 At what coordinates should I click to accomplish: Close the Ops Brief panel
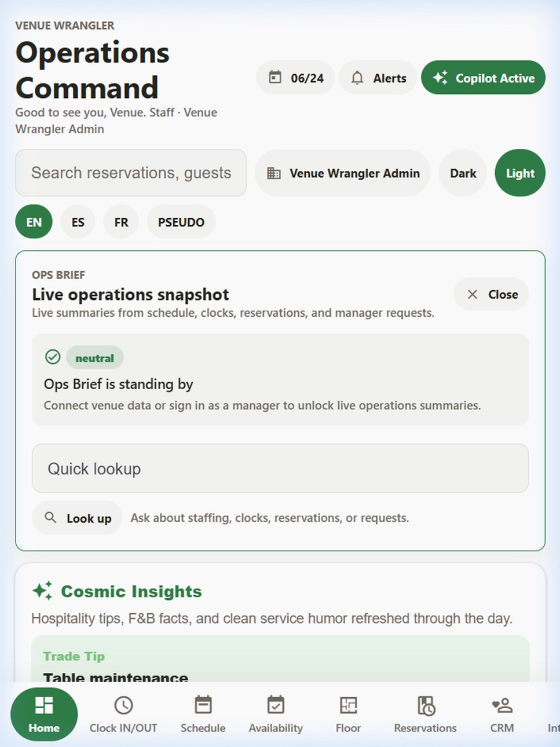coord(491,294)
